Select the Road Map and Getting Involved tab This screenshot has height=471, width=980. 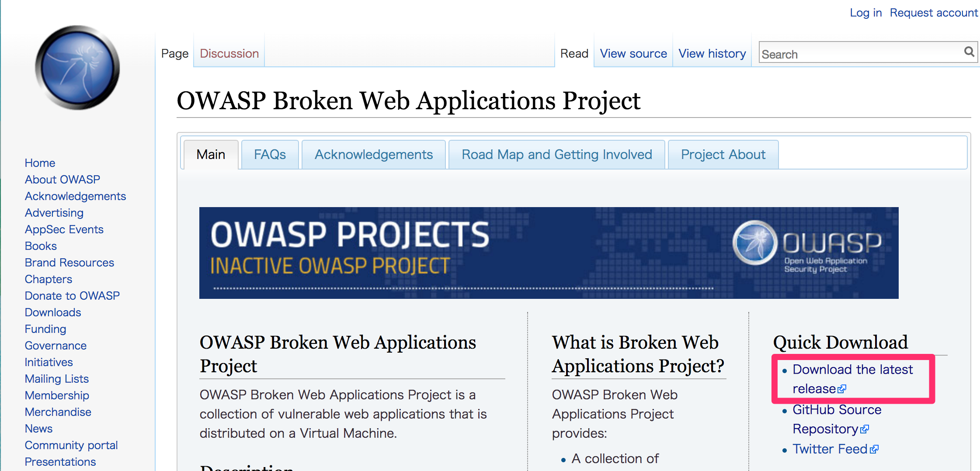coord(556,154)
